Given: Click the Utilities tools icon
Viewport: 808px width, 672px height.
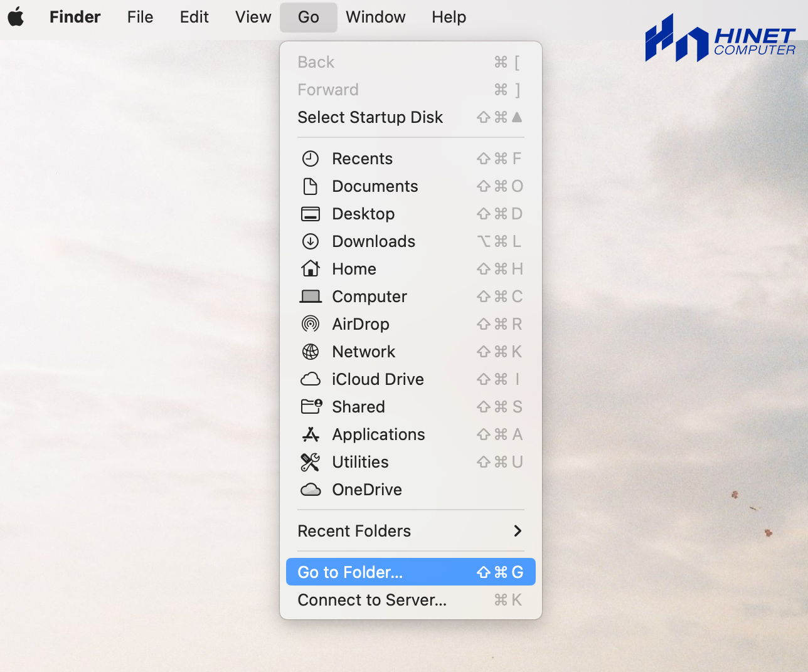Looking at the screenshot, I should (311, 462).
